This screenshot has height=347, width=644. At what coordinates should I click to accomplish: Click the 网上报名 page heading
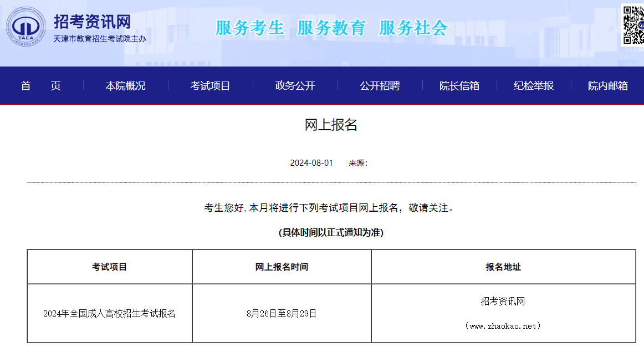(331, 125)
